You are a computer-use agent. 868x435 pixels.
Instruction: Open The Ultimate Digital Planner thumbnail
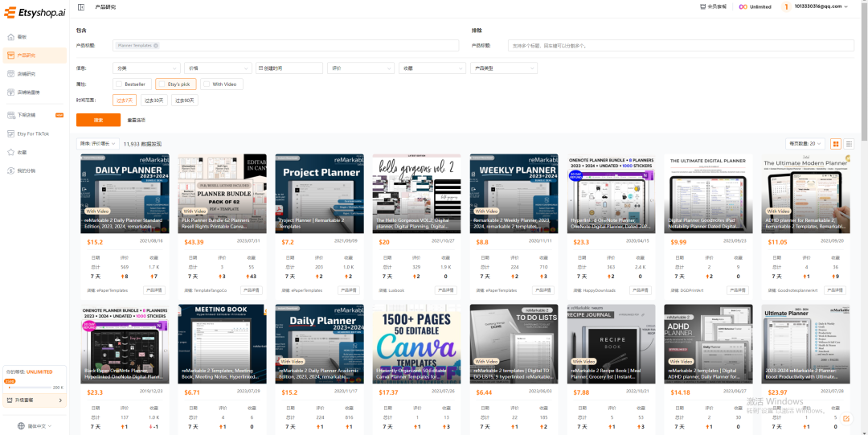709,194
